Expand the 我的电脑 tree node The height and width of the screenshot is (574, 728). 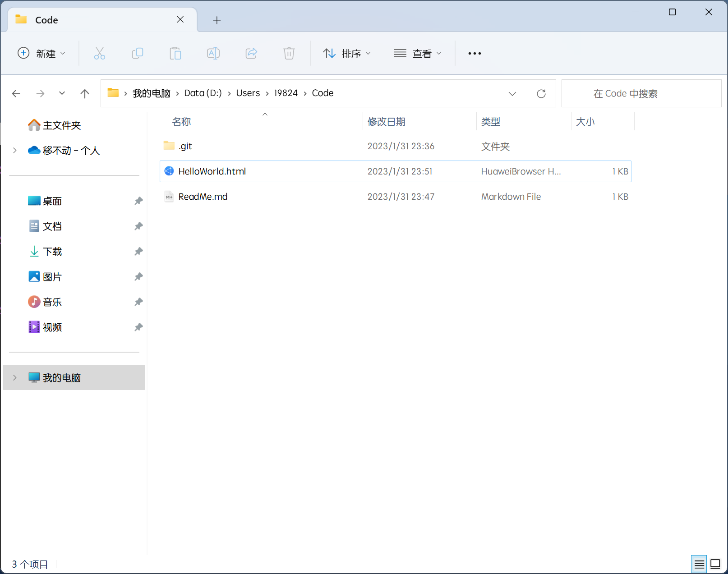[15, 377]
